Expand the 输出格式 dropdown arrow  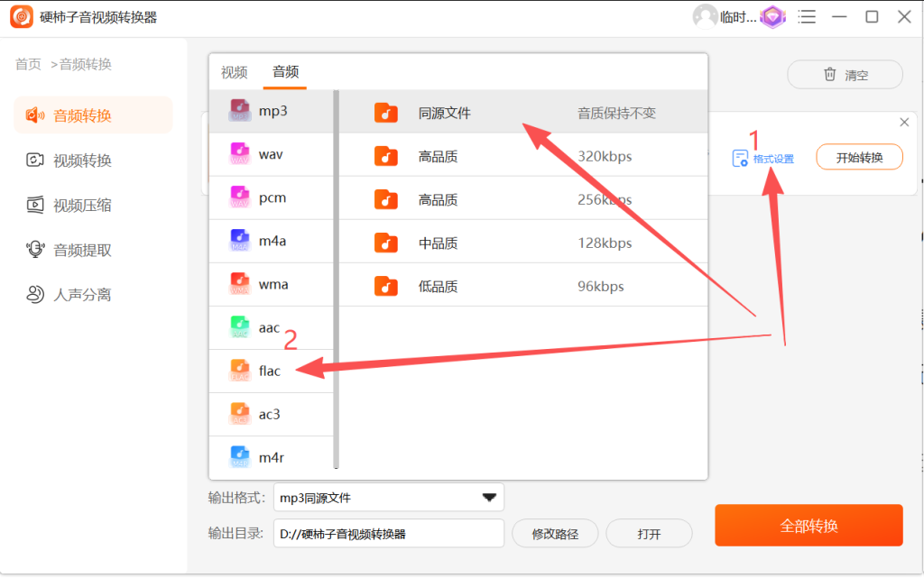(x=489, y=498)
